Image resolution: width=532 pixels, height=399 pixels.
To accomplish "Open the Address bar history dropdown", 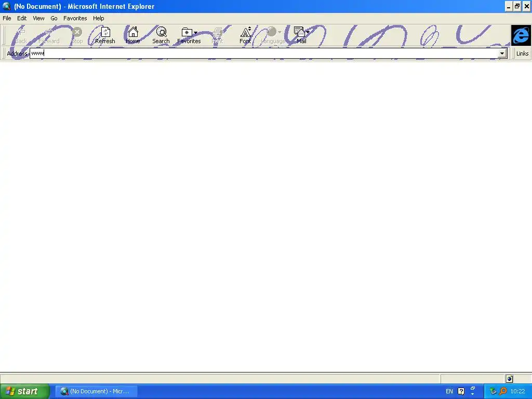I will point(502,54).
